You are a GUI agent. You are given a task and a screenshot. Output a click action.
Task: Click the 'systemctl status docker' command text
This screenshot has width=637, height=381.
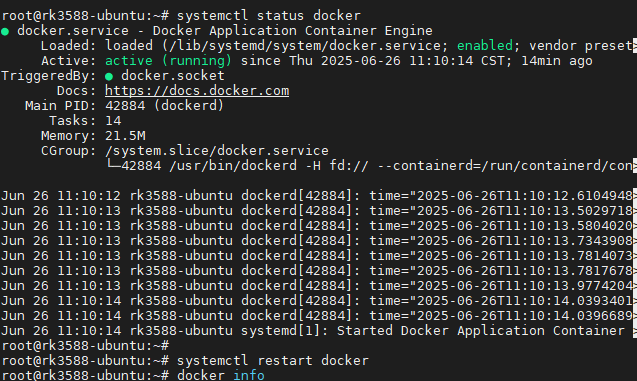click(269, 16)
